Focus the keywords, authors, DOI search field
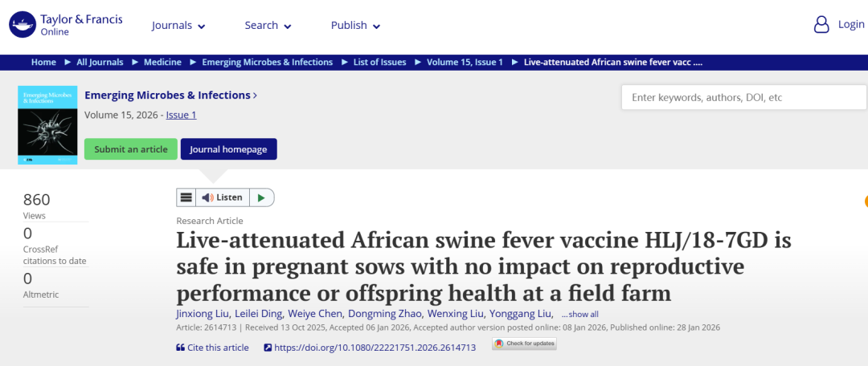This screenshot has height=366, width=868. tap(743, 98)
